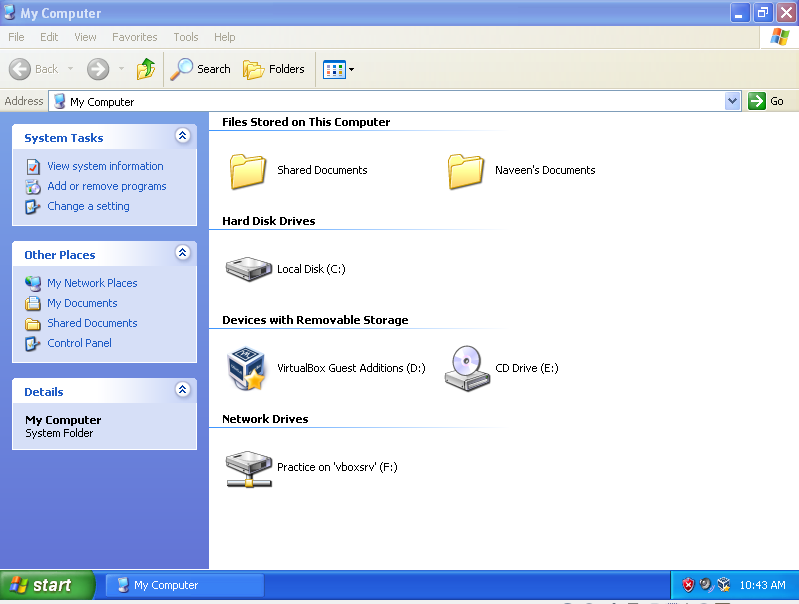Click Control Panel sidebar icon
This screenshot has width=799, height=604.
point(33,344)
